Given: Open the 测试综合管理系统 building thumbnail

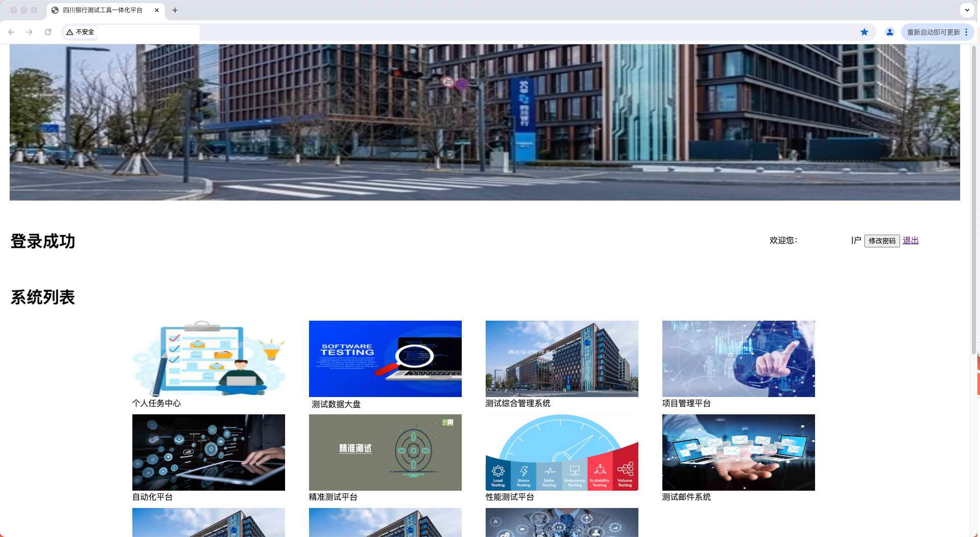Looking at the screenshot, I should click(x=562, y=359).
